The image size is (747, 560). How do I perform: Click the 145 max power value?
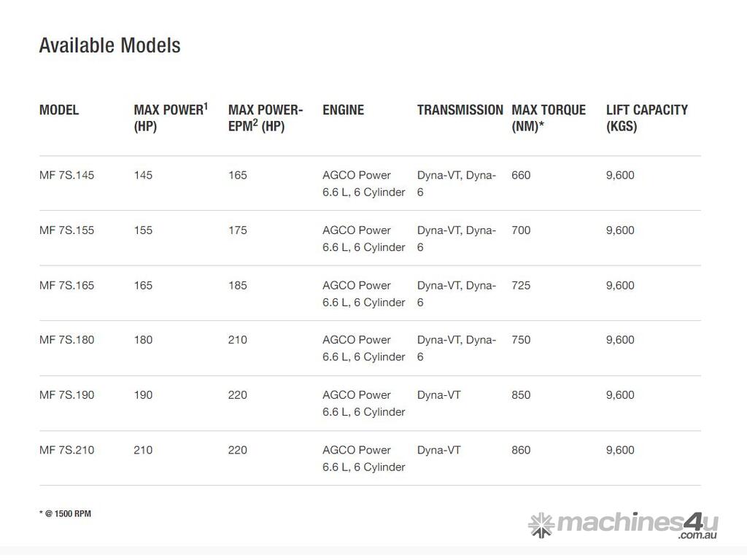click(143, 175)
